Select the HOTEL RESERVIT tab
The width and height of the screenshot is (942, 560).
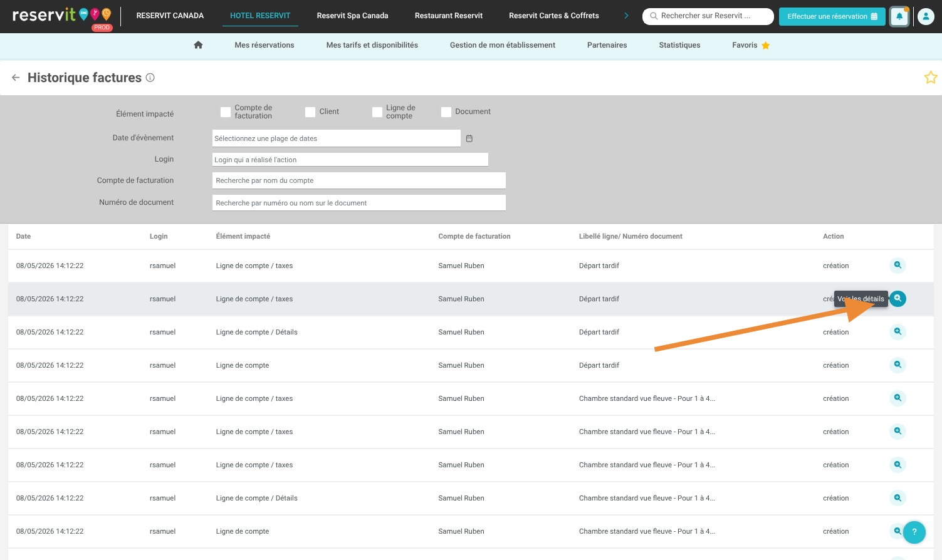click(x=260, y=16)
